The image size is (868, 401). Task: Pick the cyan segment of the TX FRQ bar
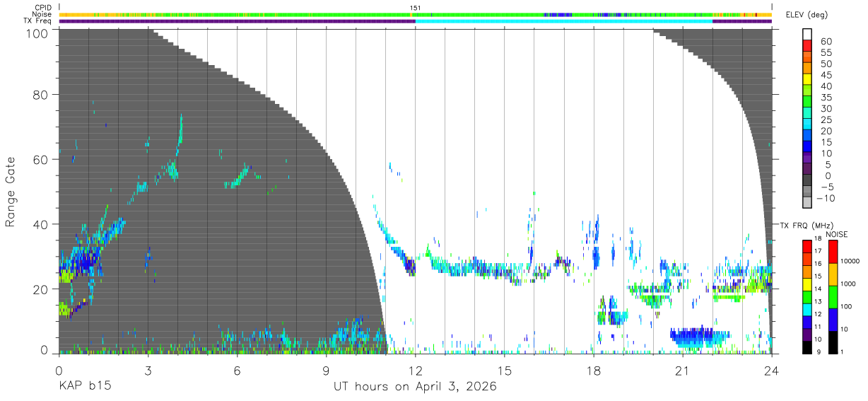coord(808,310)
